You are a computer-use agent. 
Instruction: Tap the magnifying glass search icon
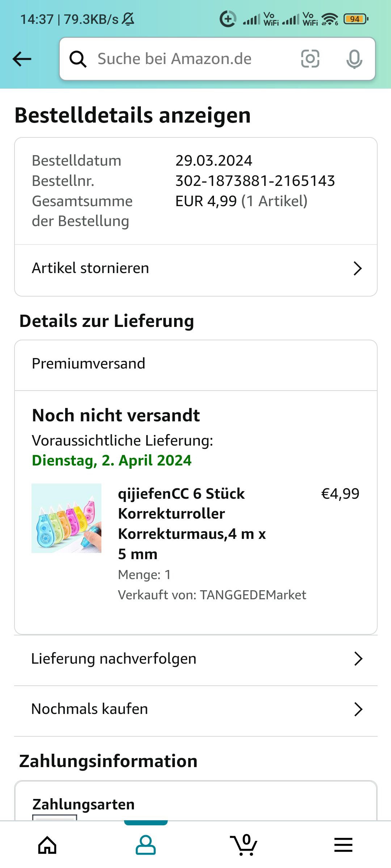click(x=78, y=59)
